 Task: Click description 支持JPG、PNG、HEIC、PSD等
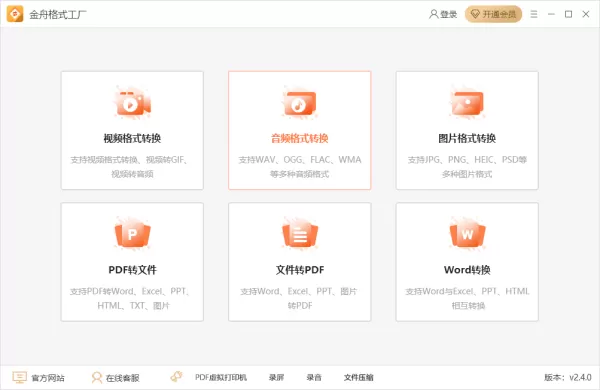coord(467,160)
